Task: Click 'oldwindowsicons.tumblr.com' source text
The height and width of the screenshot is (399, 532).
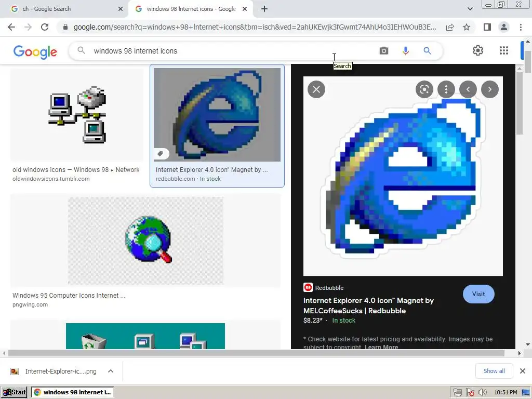Action: pyautogui.click(x=51, y=179)
